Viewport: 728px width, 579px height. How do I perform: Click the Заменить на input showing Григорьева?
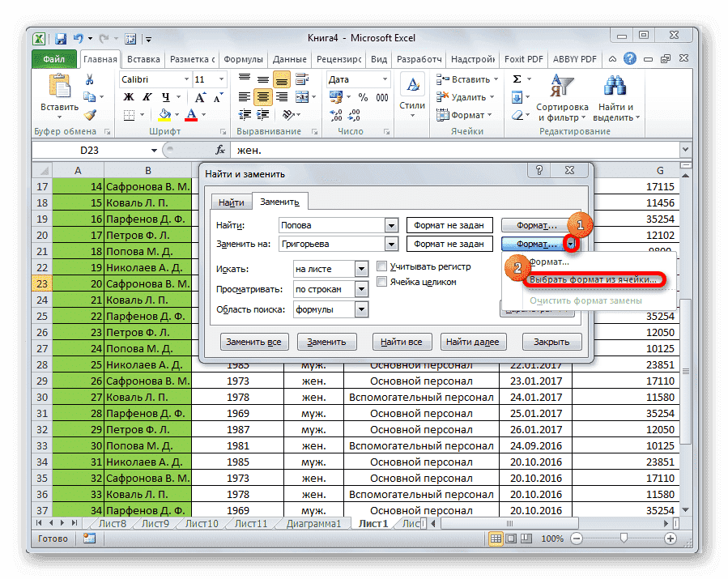click(x=332, y=244)
